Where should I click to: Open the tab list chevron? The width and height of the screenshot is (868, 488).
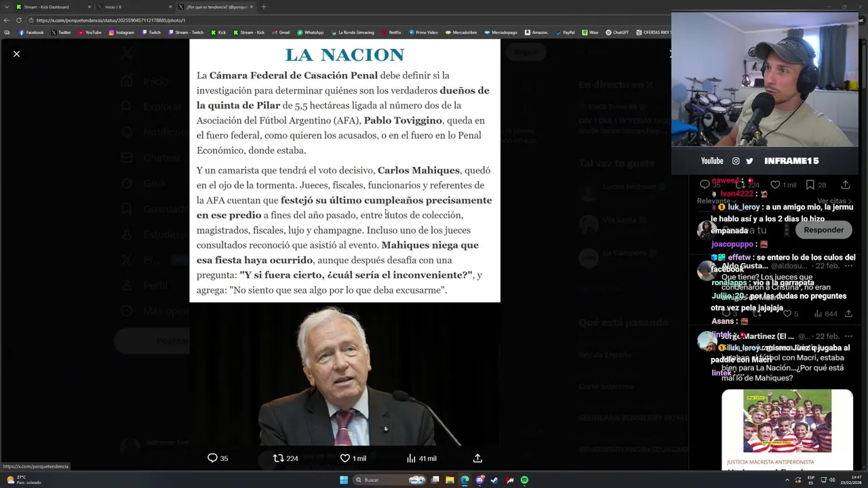(x=6, y=7)
